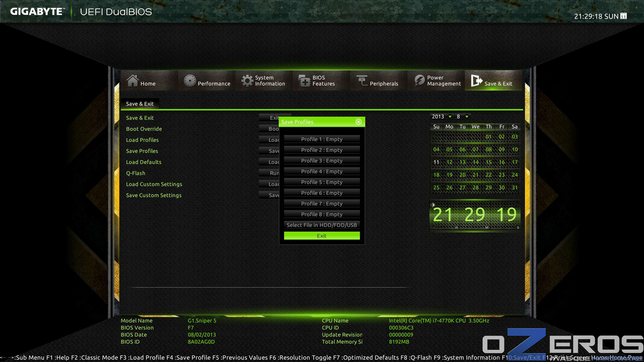Viewport: 644px width, 362px height.
Task: Click the Boo button beside Boot Override
Action: (269, 129)
